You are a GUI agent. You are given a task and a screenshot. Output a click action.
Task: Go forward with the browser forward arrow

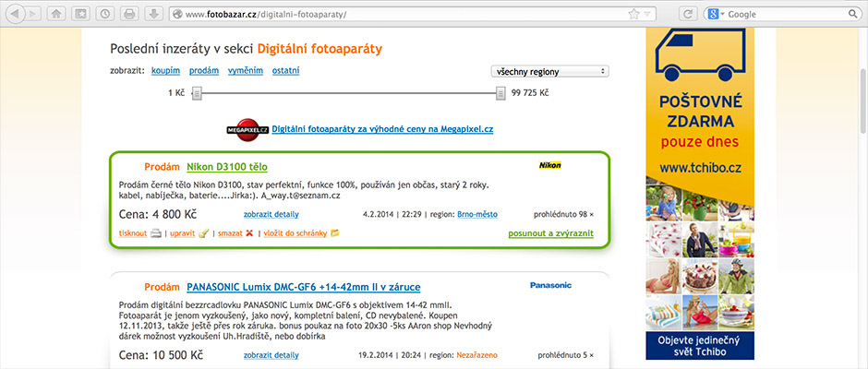pos(31,14)
